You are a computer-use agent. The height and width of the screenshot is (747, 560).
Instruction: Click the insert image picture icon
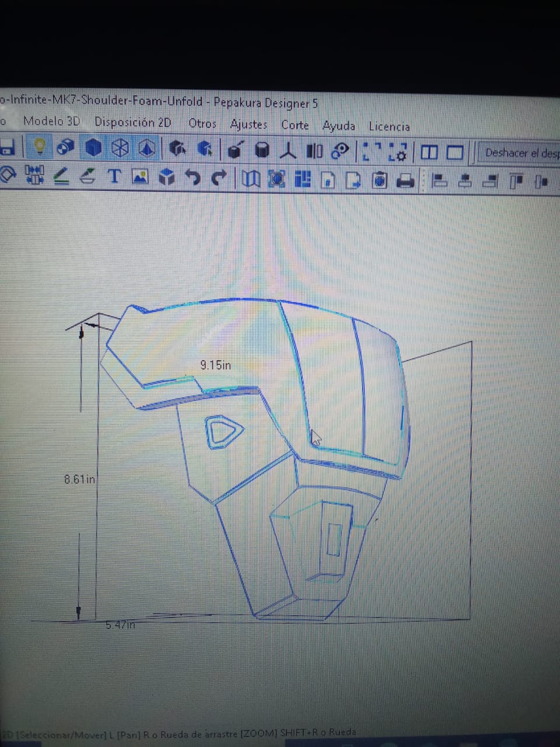(x=140, y=177)
